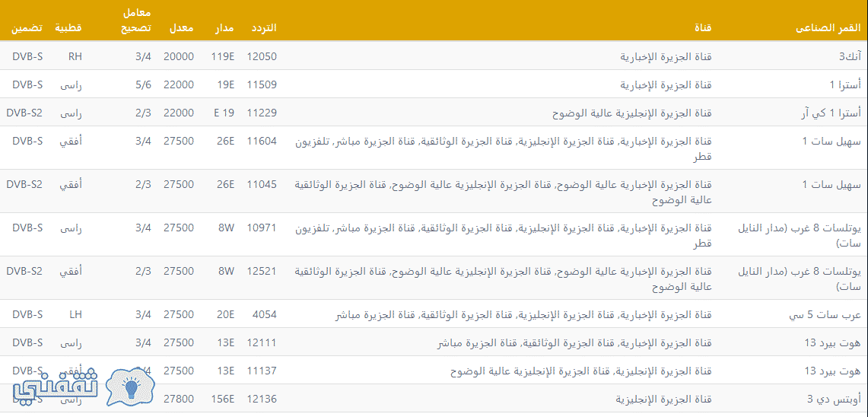Viewport: 868px width, 417px height.
Task: Click the orbit value 156E
Action: [223, 399]
